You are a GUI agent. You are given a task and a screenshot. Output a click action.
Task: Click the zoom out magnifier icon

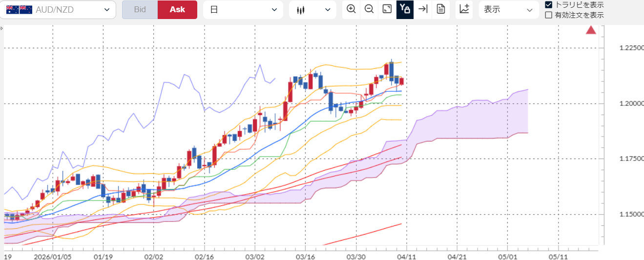pos(369,9)
